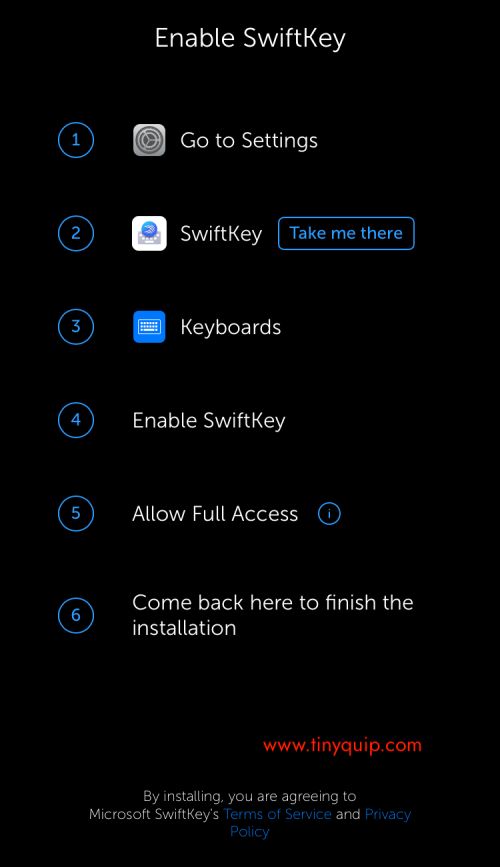Click the Take me there button

coord(346,233)
